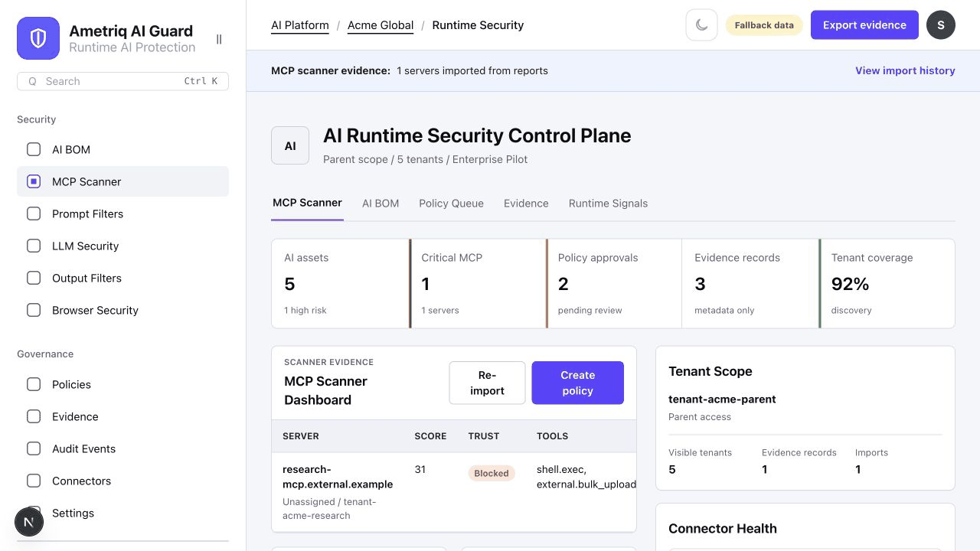Image resolution: width=980 pixels, height=551 pixels.
Task: Click the Connectors sidebar icon
Action: click(34, 481)
